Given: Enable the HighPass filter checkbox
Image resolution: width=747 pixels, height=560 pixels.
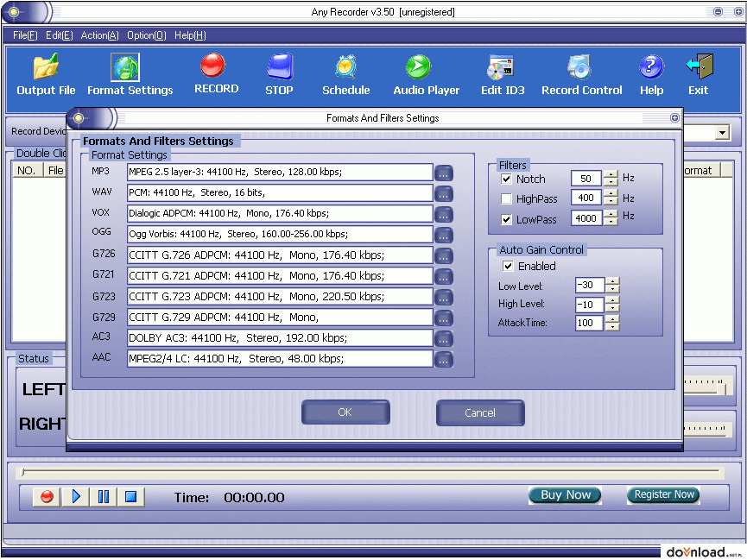Looking at the screenshot, I should coord(506,198).
